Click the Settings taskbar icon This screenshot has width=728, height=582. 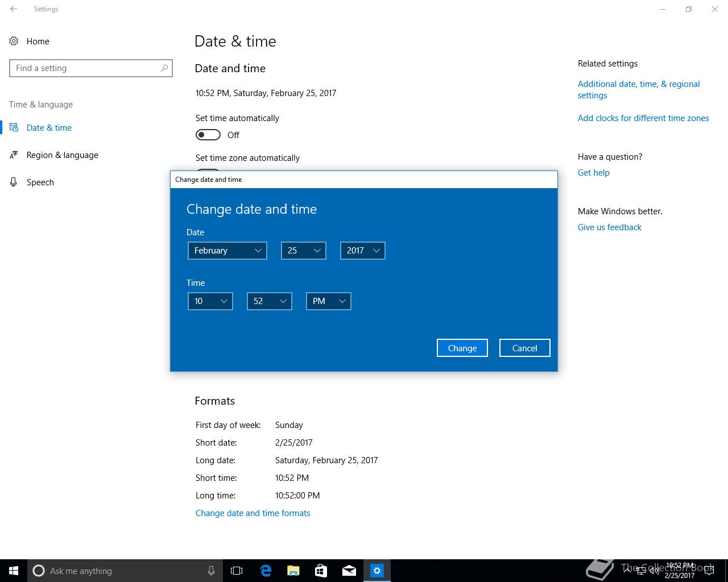(377, 571)
